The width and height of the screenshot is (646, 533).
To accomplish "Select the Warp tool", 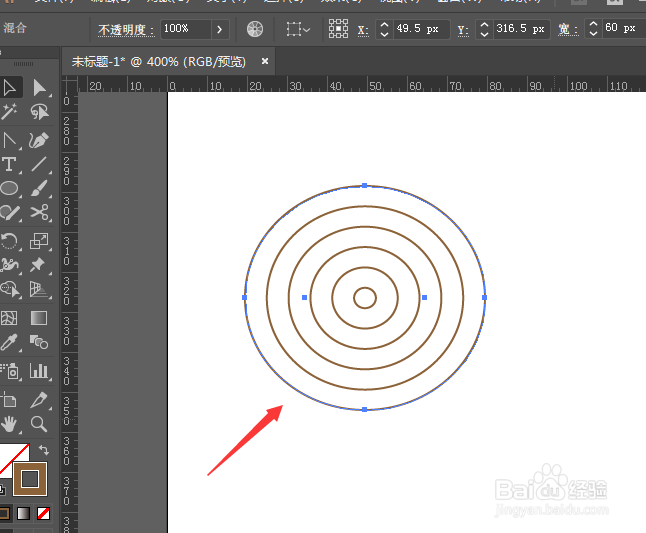I will 9,265.
